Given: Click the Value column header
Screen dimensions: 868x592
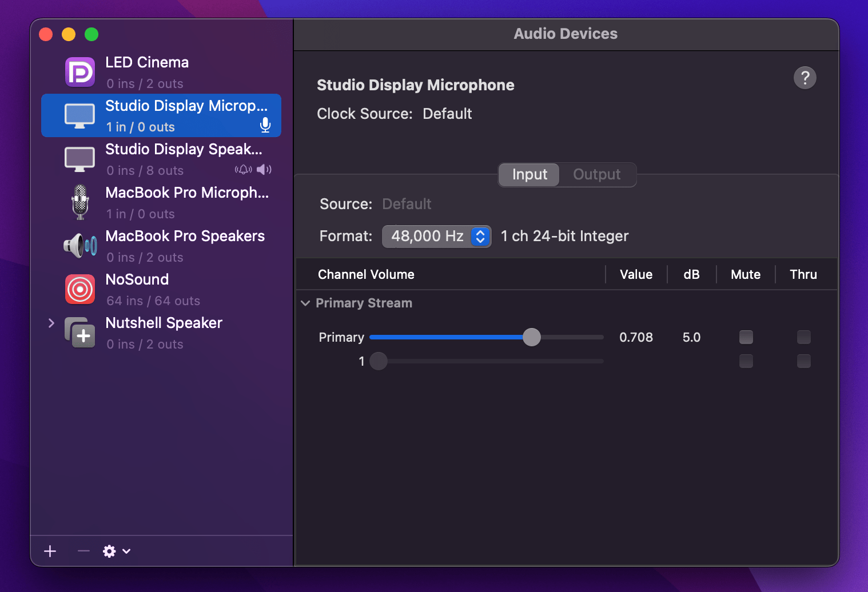Looking at the screenshot, I should (636, 274).
